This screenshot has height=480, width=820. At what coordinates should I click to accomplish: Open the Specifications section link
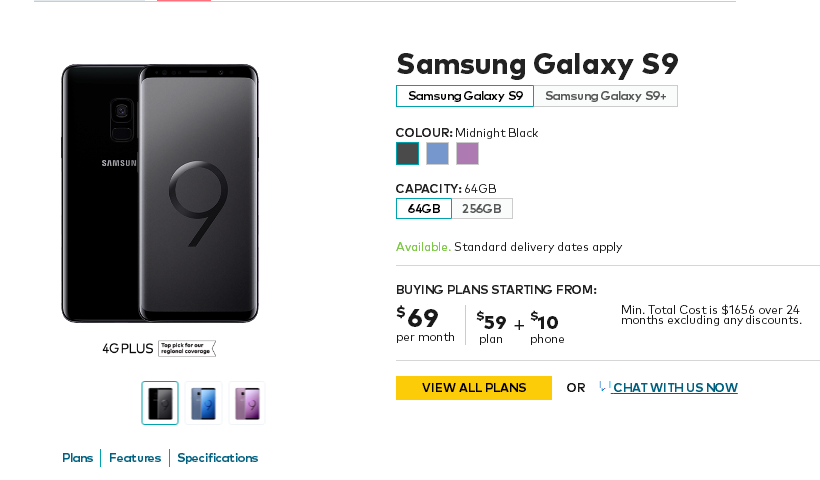[218, 458]
